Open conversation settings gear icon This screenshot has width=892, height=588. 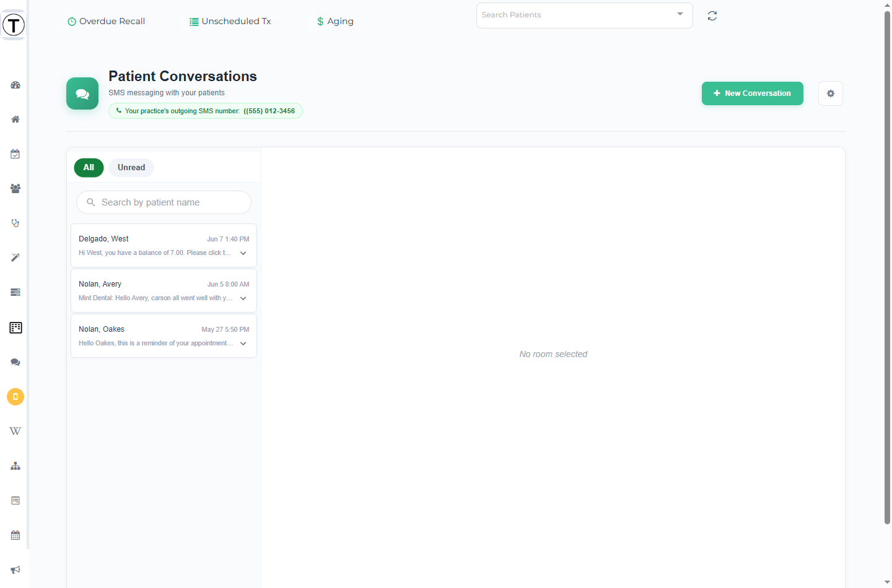(x=831, y=93)
